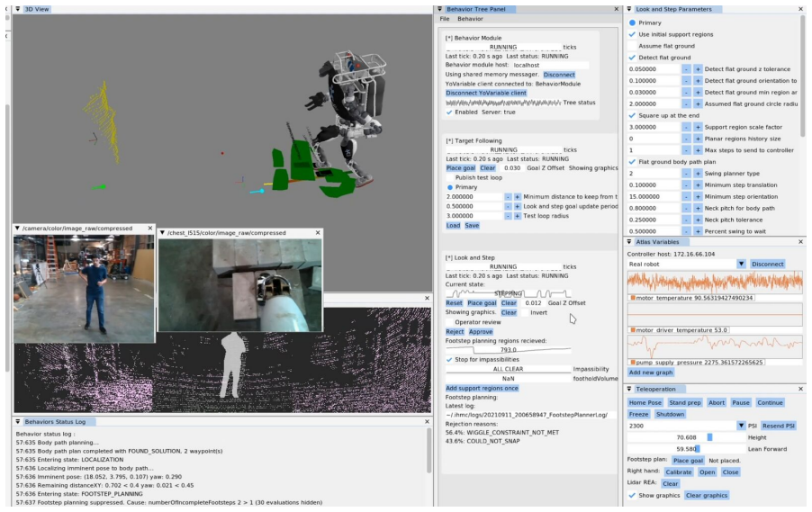Click Abort in Teleoperation
812x512 pixels.
pos(717,403)
